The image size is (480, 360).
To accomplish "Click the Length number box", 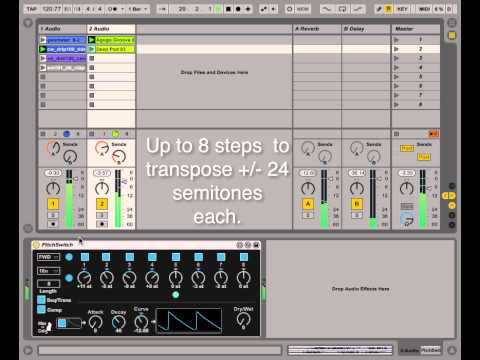I will [x=49, y=284].
